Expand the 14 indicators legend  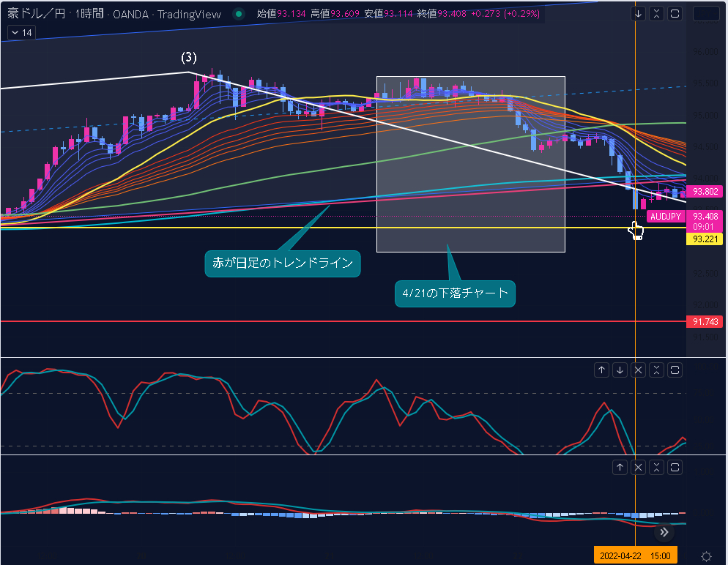click(x=21, y=32)
